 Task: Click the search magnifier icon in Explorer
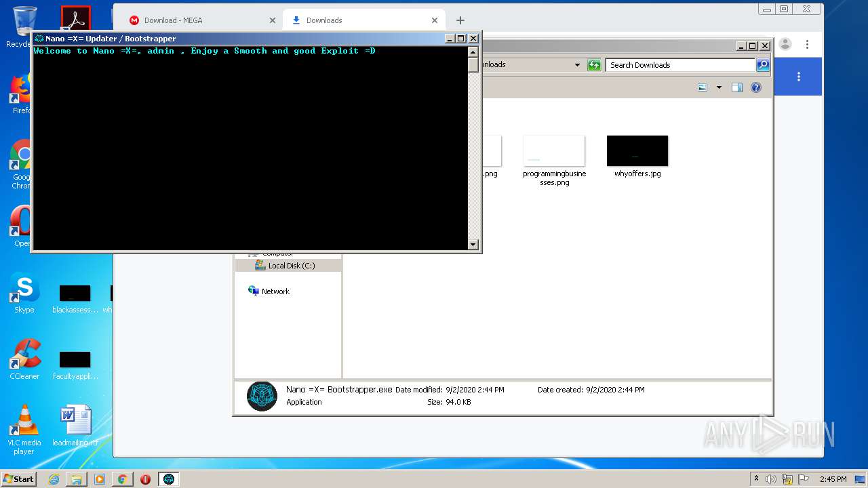[x=763, y=65]
